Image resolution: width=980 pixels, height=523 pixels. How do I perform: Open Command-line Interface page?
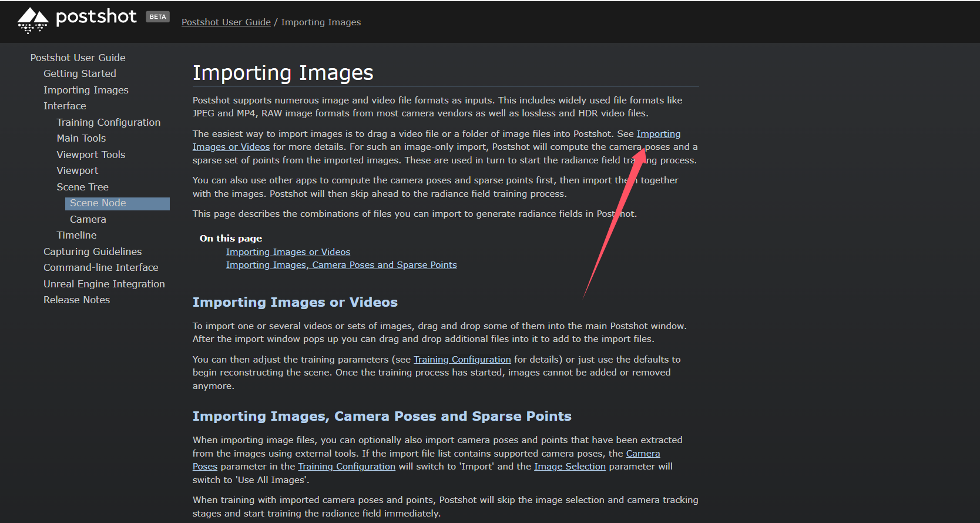101,267
